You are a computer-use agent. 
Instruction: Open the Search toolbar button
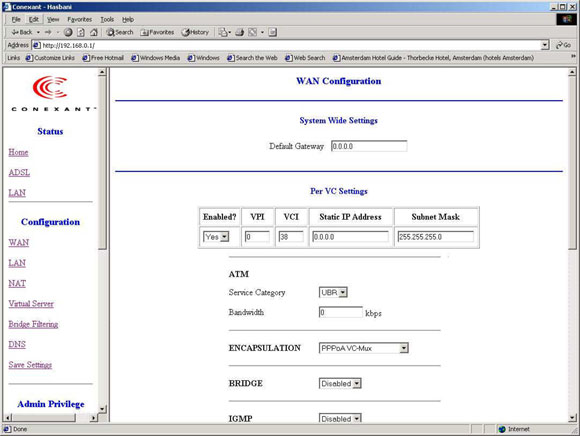pyautogui.click(x=120, y=32)
